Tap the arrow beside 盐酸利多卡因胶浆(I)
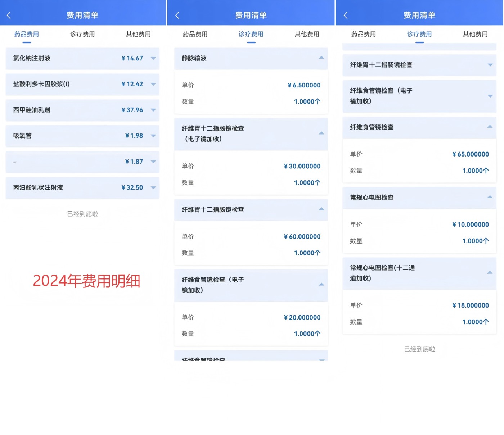 (x=153, y=84)
